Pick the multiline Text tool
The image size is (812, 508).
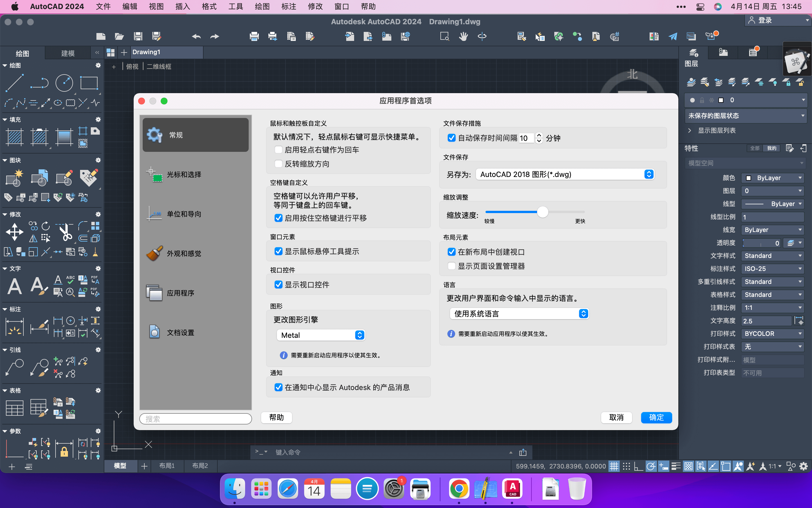[15, 286]
